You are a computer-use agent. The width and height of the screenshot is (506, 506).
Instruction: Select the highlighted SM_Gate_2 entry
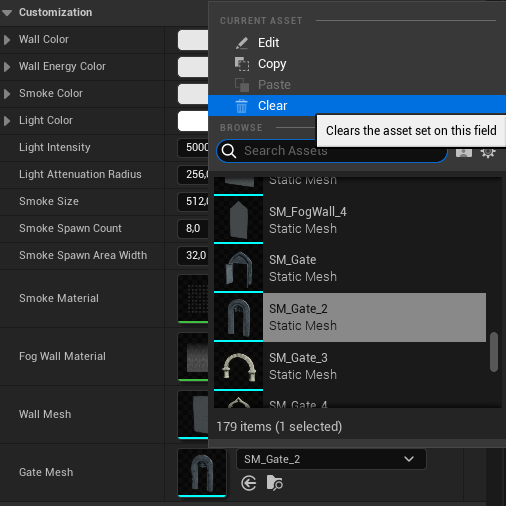[350, 317]
